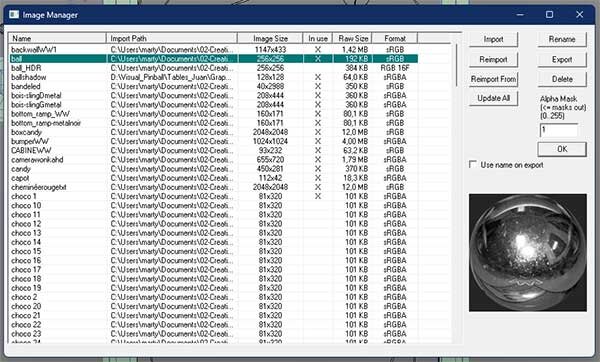Click the ball preview thumbnail image
This screenshot has height=362, width=600.
tap(528, 252)
